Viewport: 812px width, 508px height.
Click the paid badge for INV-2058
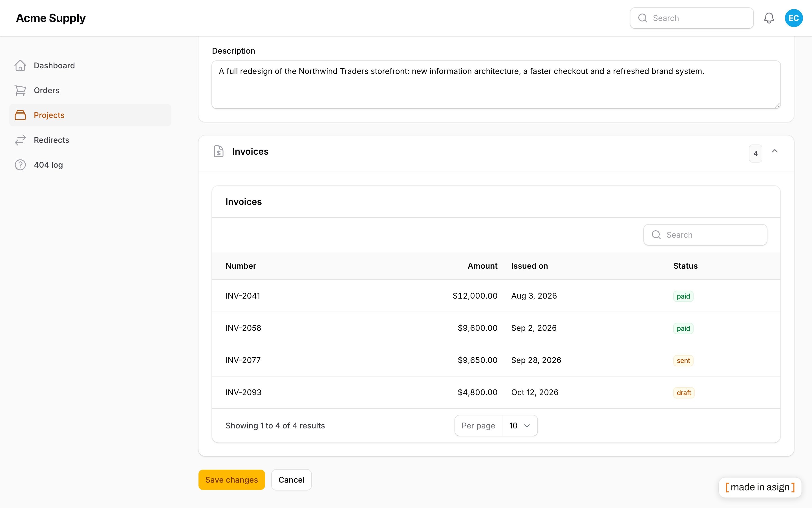[x=683, y=329]
